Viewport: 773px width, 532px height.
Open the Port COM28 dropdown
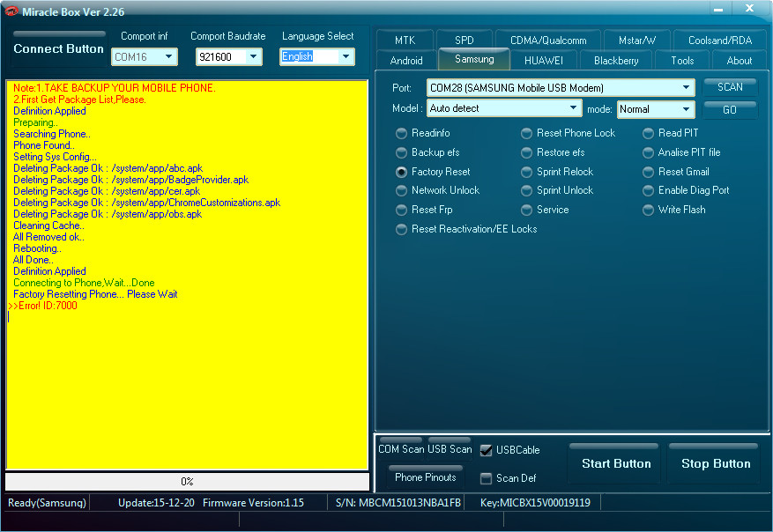(687, 88)
